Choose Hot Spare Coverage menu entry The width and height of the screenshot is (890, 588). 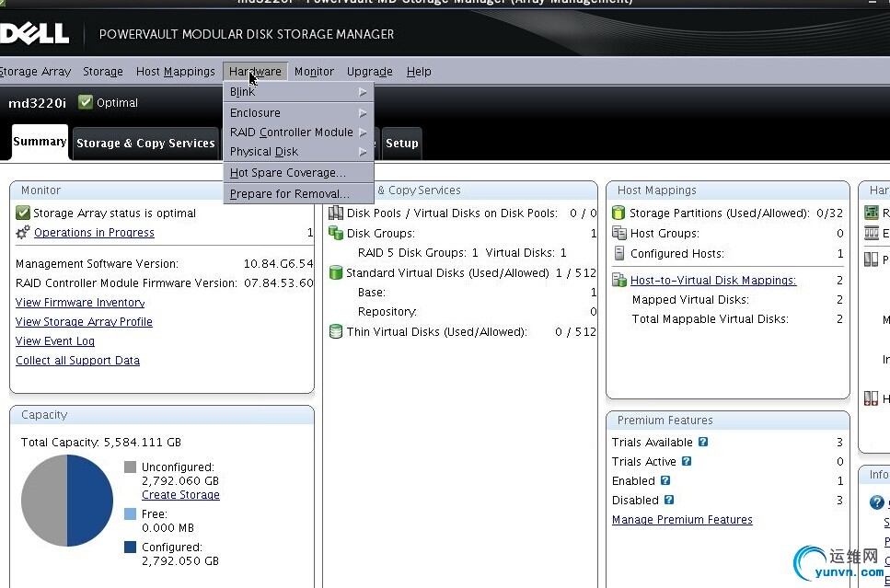pos(298,173)
